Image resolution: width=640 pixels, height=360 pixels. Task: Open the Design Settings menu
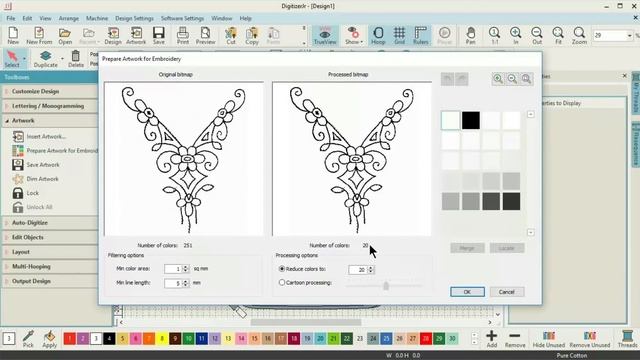pos(134,18)
